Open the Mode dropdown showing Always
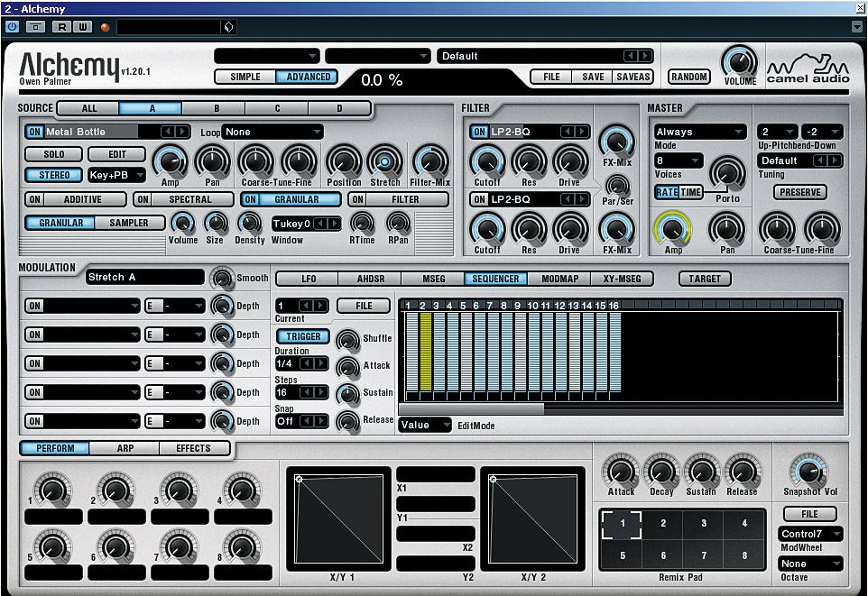Screen dimensions: 868x596 [699, 132]
